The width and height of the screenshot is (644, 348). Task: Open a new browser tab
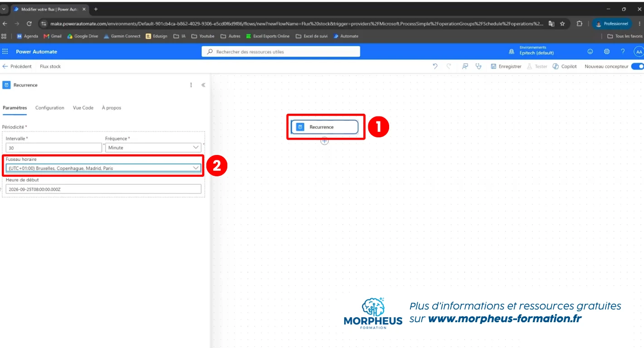(x=96, y=9)
